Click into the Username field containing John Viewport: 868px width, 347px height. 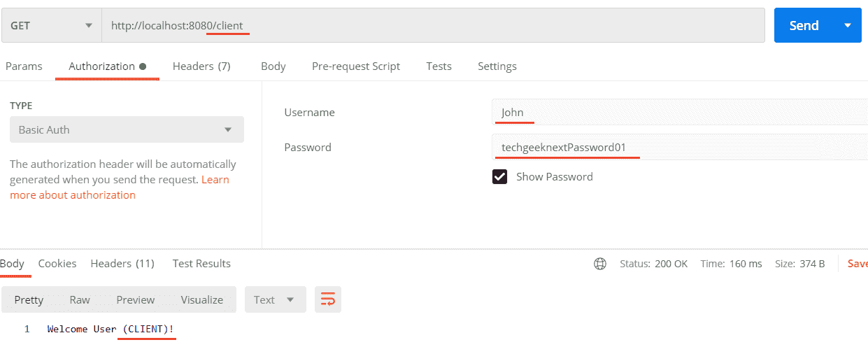[679, 113]
